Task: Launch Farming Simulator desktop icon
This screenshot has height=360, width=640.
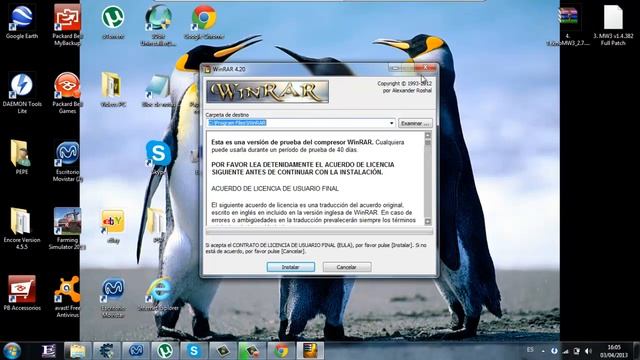Action: pyautogui.click(x=67, y=229)
